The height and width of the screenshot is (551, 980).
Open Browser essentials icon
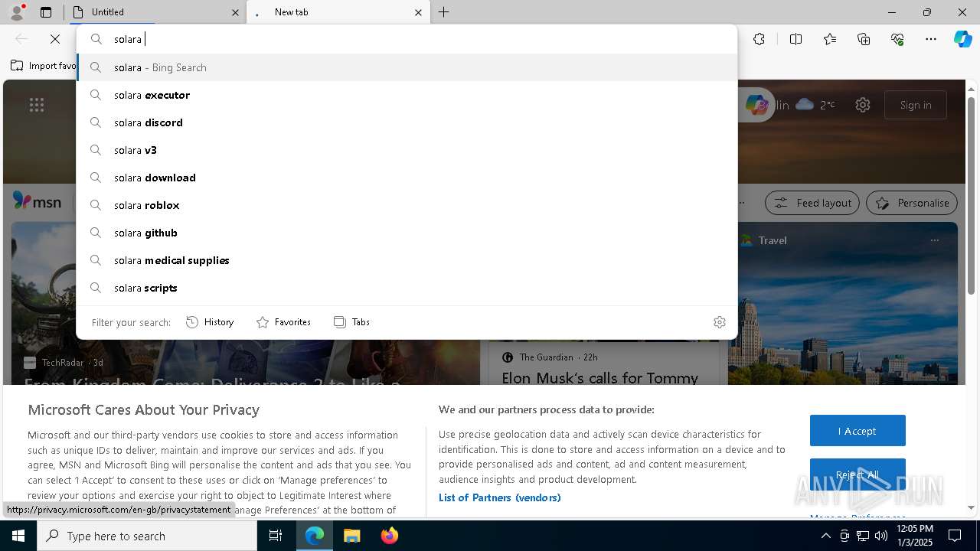(897, 39)
